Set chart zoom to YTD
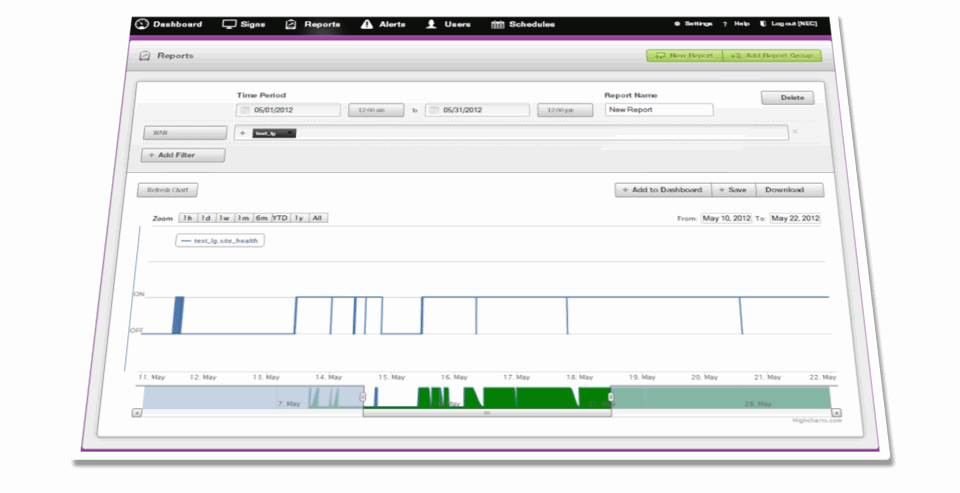This screenshot has width=960, height=493. [x=280, y=218]
